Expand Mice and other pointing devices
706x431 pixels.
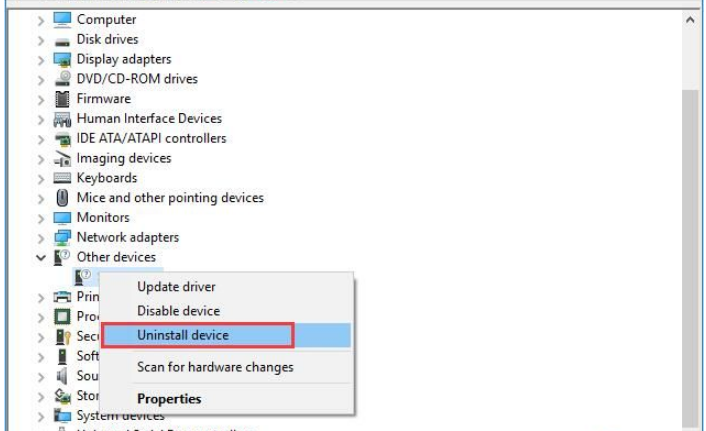point(41,198)
